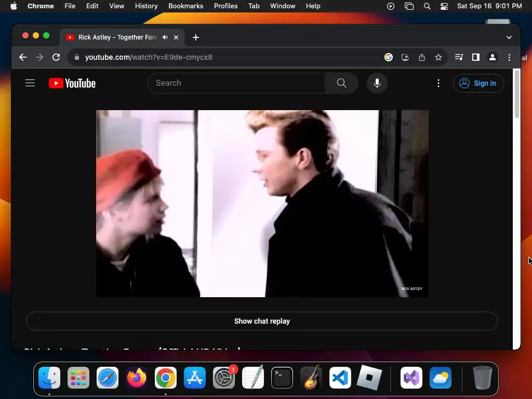Open the Tab menu
The width and height of the screenshot is (532, 399).
[254, 6]
